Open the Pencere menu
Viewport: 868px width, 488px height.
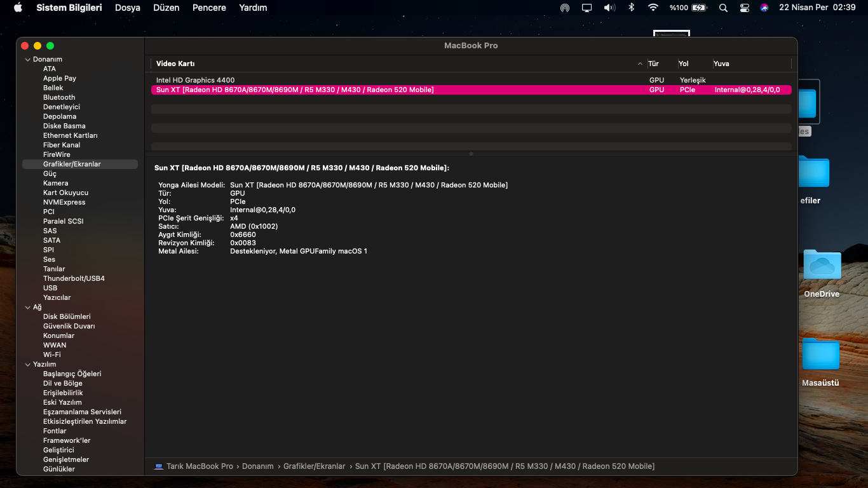pos(208,8)
